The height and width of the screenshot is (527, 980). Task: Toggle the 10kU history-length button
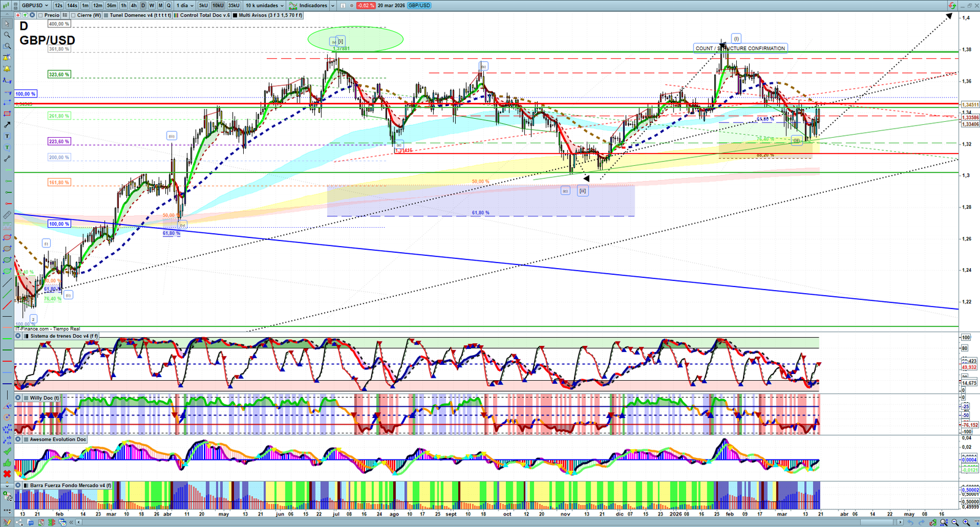[218, 6]
